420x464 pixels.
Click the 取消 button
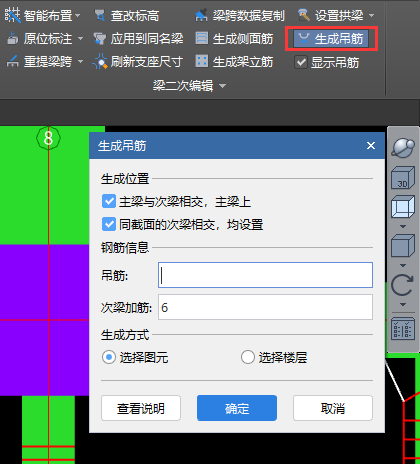tap(333, 408)
